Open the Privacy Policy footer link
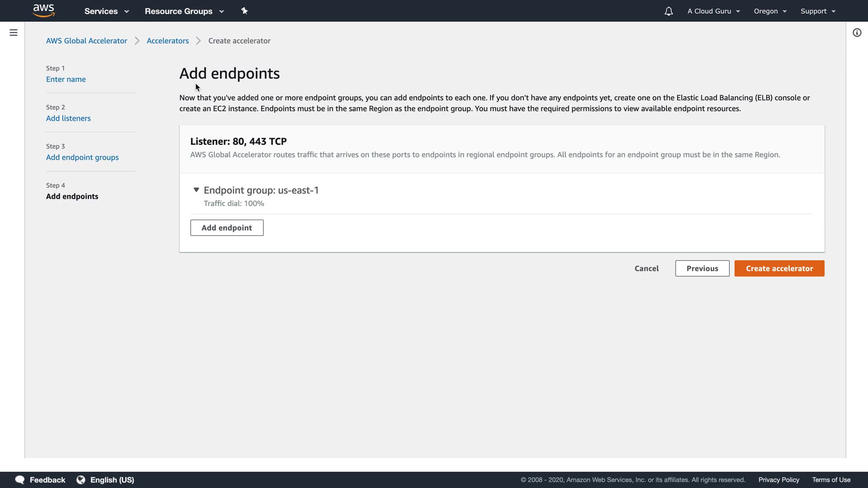Image resolution: width=868 pixels, height=488 pixels. point(778,480)
